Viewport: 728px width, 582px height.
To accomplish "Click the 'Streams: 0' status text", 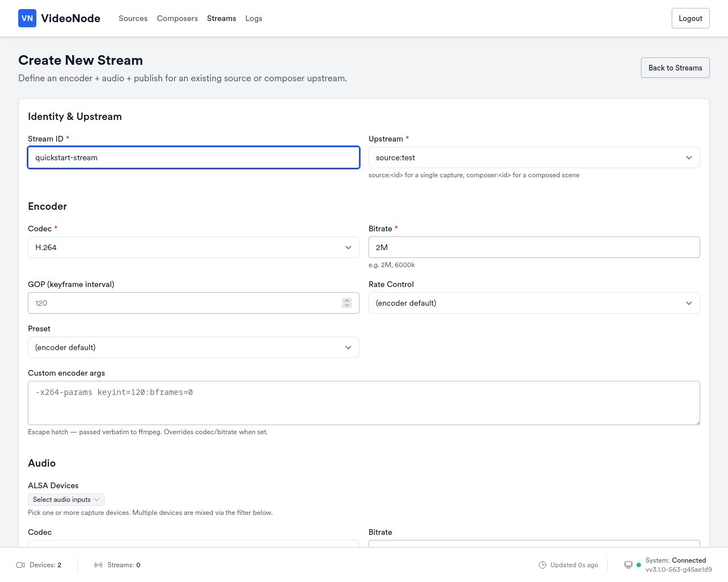I will 124,565.
